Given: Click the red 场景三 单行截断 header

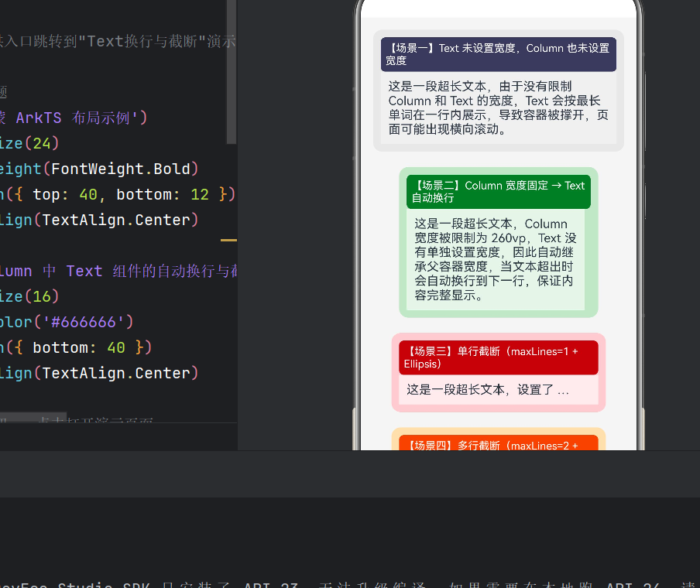Looking at the screenshot, I should (x=498, y=357).
